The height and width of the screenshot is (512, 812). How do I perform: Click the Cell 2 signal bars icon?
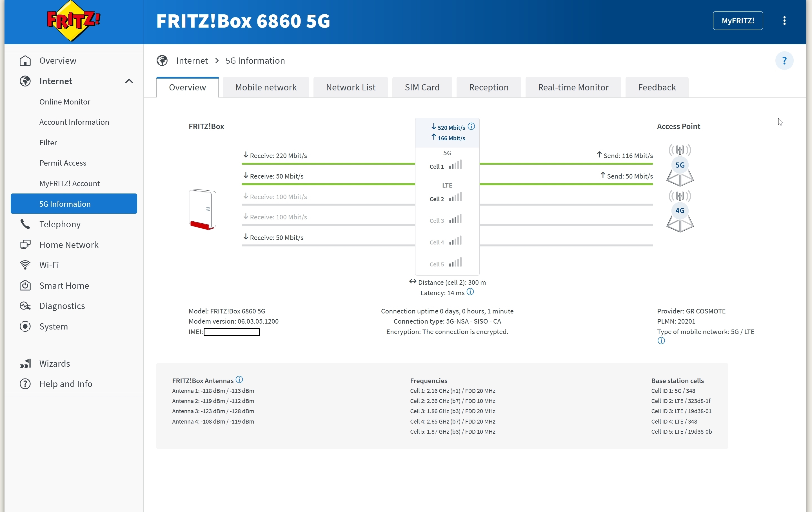tap(455, 197)
